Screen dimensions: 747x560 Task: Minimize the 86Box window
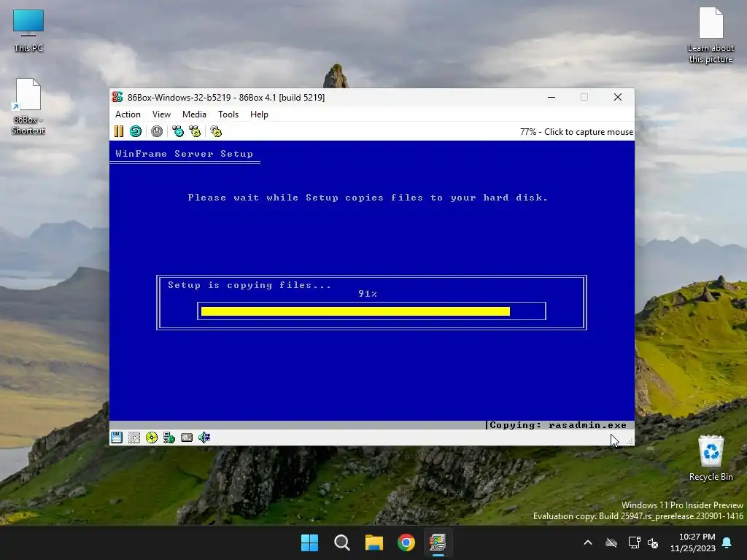[551, 97]
